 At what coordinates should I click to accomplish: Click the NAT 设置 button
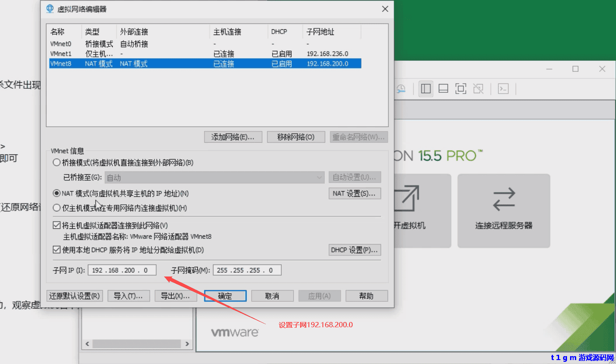(x=354, y=193)
